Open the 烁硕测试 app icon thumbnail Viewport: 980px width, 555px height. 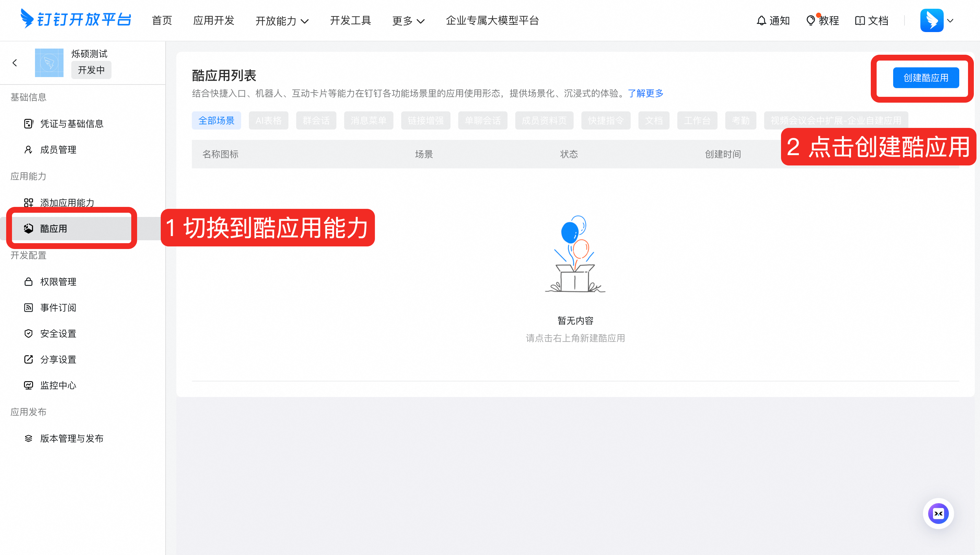click(49, 63)
